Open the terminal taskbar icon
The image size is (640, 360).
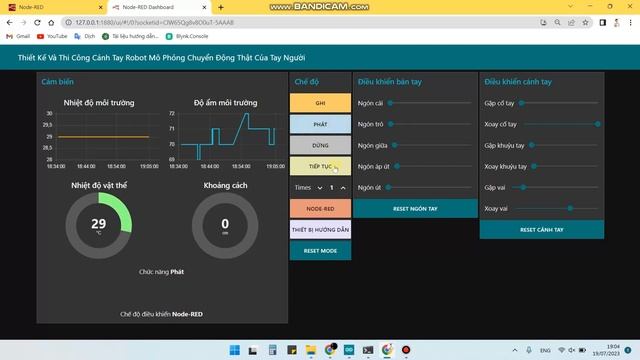(368, 350)
